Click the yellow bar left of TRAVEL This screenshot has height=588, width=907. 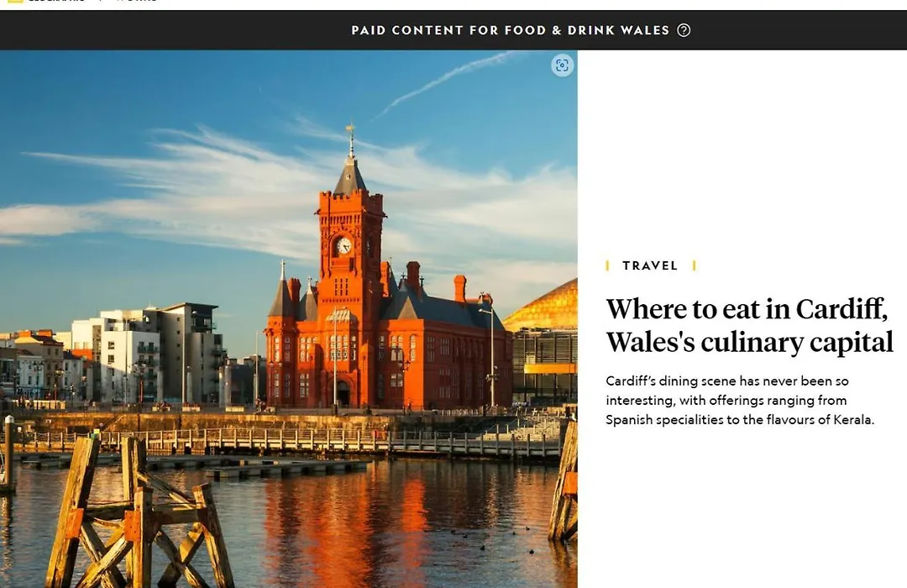click(607, 265)
